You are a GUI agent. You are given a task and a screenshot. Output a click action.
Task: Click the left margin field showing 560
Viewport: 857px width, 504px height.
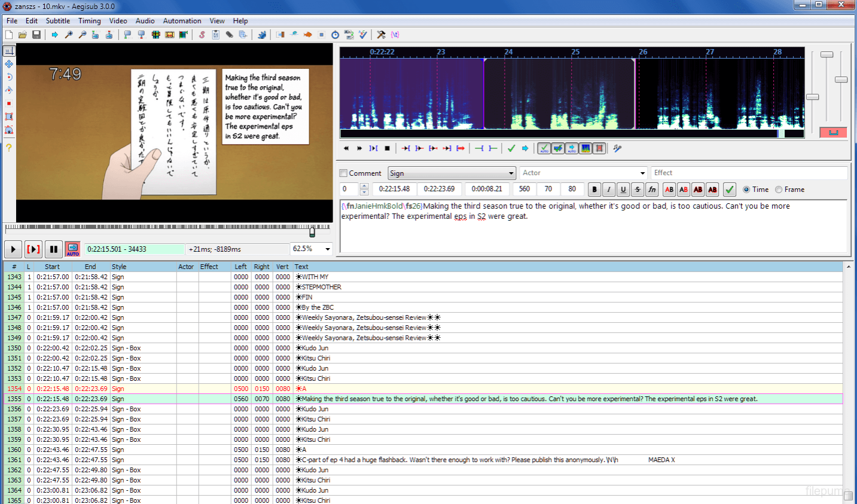(x=524, y=190)
